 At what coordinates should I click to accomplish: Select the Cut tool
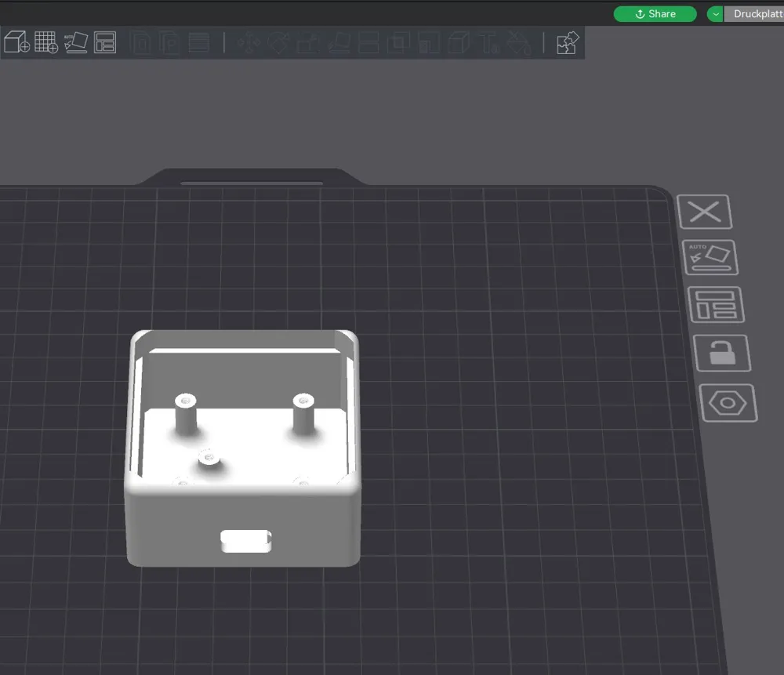pyautogui.click(x=368, y=42)
